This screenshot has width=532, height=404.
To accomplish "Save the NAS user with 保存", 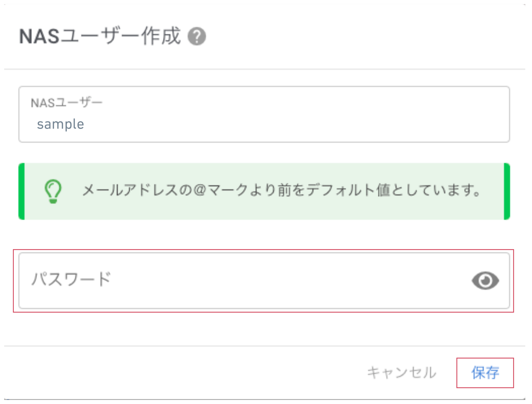I will (x=485, y=373).
